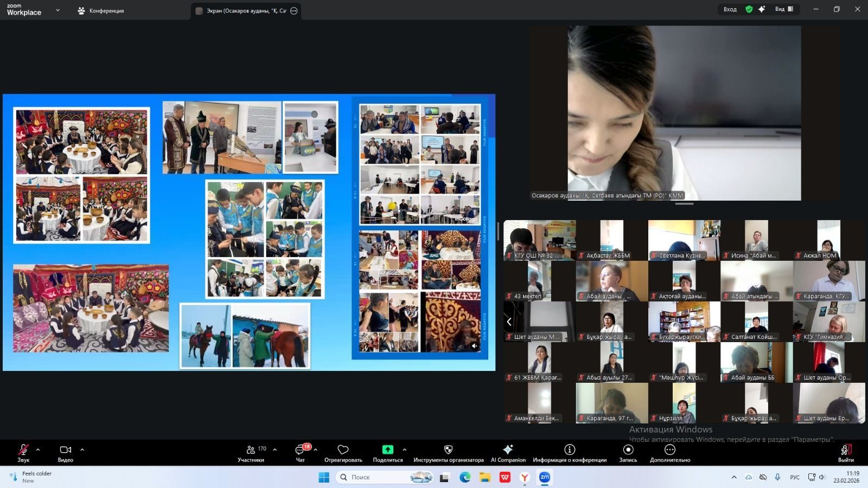Open Участники participants list
Image resolution: width=868 pixels, height=488 pixels.
tap(251, 453)
